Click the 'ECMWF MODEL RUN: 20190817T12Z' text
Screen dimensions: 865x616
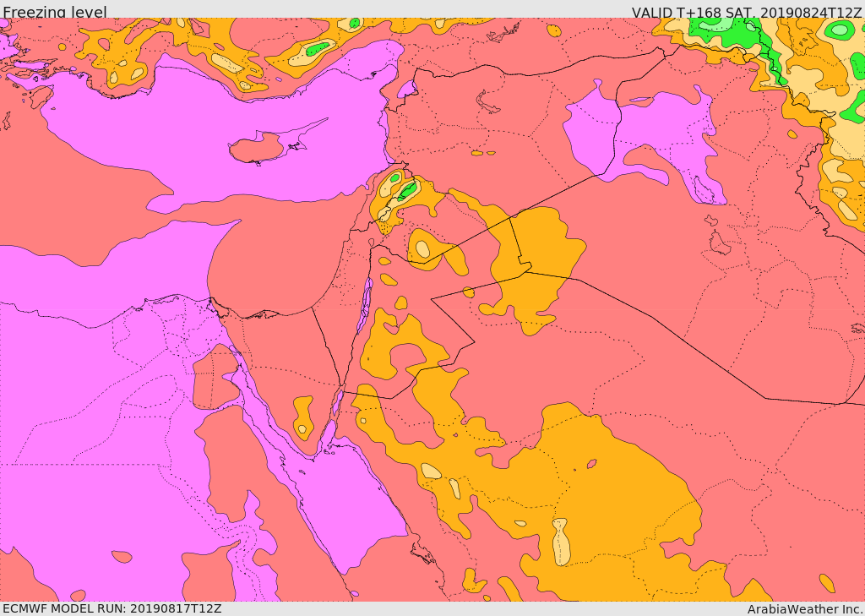tap(112, 608)
